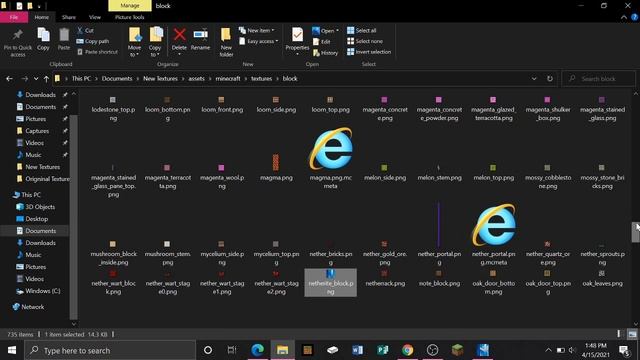Open the File tab

click(x=14, y=17)
